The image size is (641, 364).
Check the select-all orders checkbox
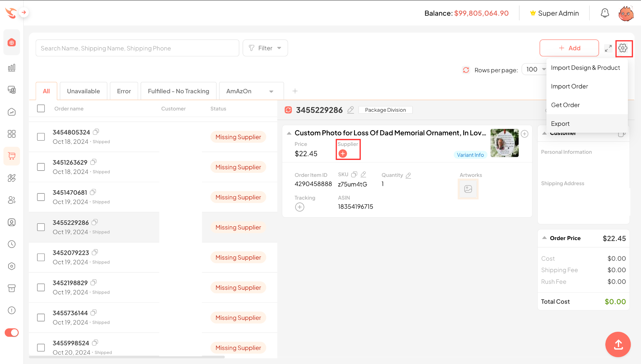41,109
